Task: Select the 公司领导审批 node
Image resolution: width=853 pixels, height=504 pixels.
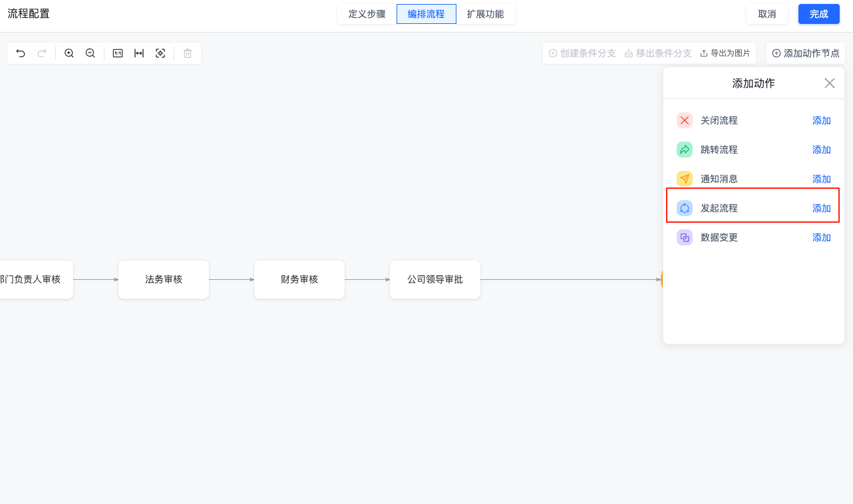Action: click(435, 279)
